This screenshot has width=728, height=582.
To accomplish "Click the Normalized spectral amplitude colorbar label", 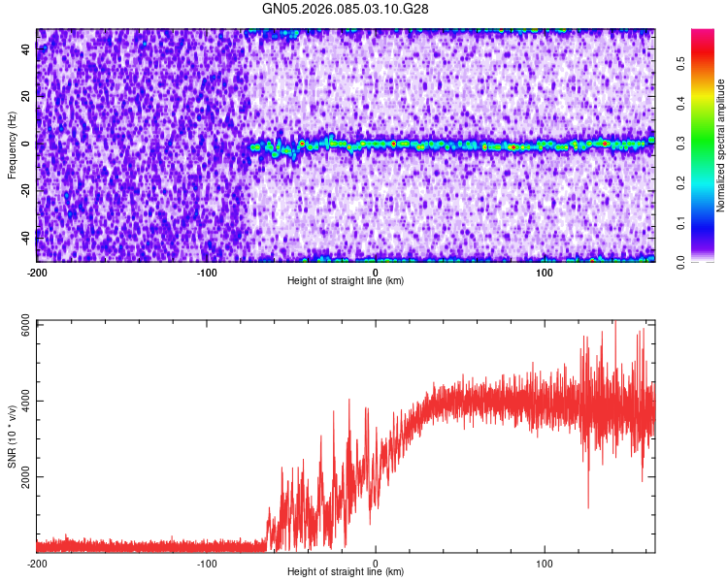I will 721,145.
